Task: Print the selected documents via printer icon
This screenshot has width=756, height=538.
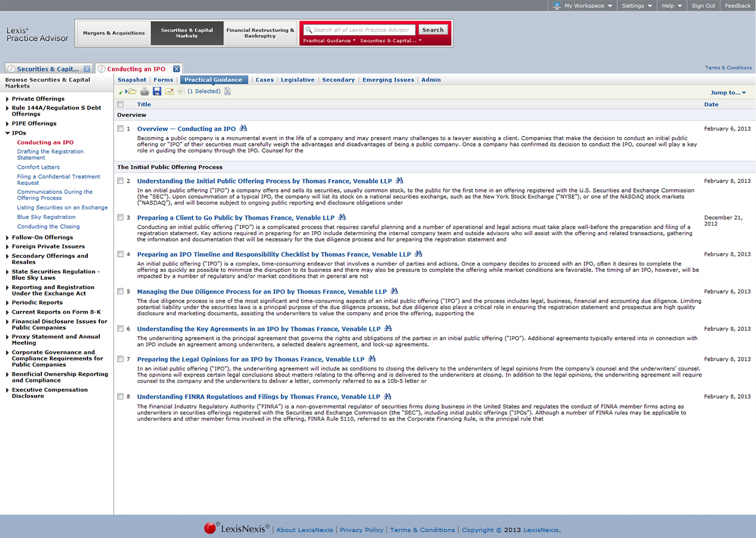Action: click(x=145, y=92)
